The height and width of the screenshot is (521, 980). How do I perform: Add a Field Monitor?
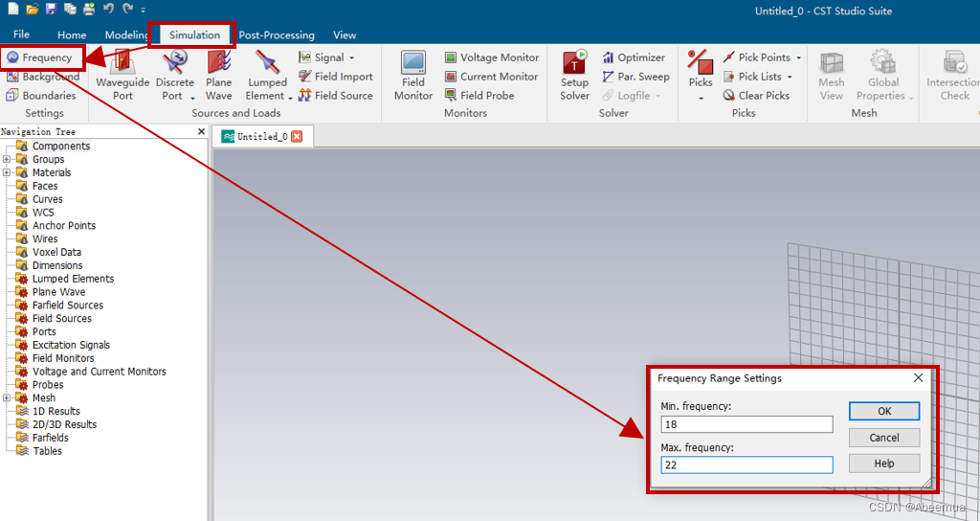pyautogui.click(x=413, y=76)
